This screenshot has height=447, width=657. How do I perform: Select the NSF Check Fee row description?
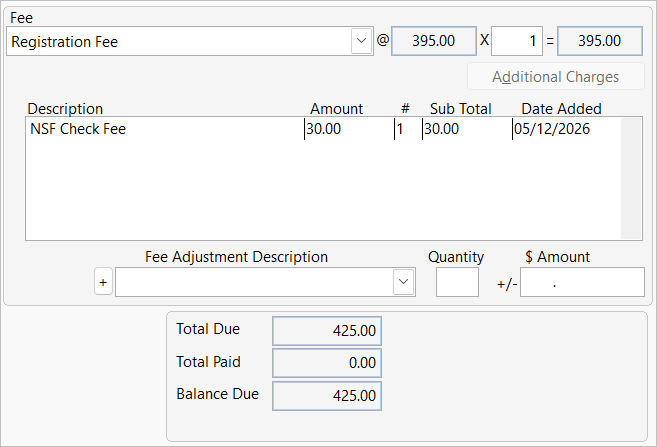pos(78,129)
